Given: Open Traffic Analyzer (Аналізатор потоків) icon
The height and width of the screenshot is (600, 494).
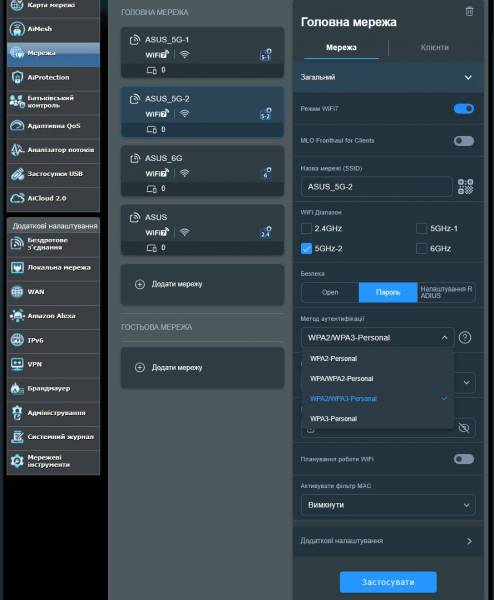Looking at the screenshot, I should click(x=17, y=150).
